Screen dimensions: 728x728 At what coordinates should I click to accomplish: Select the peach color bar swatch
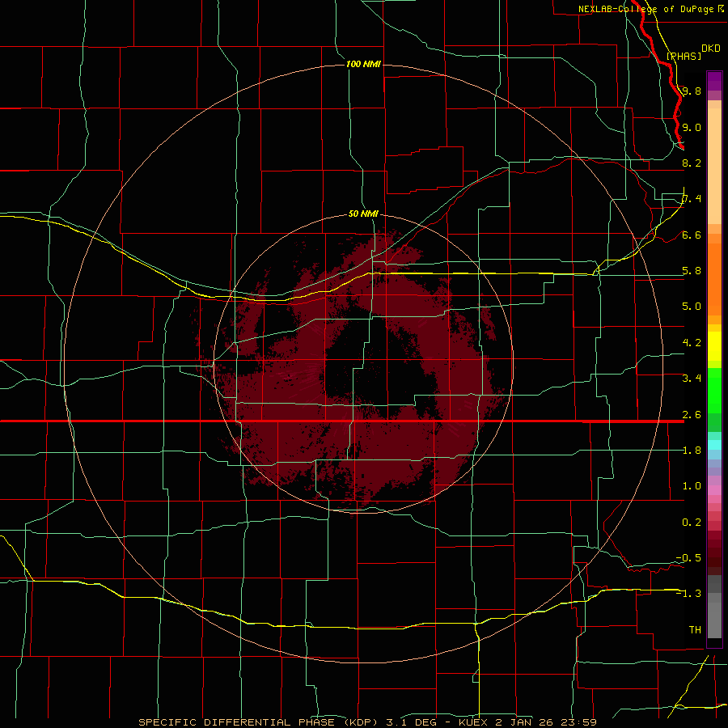click(714, 166)
